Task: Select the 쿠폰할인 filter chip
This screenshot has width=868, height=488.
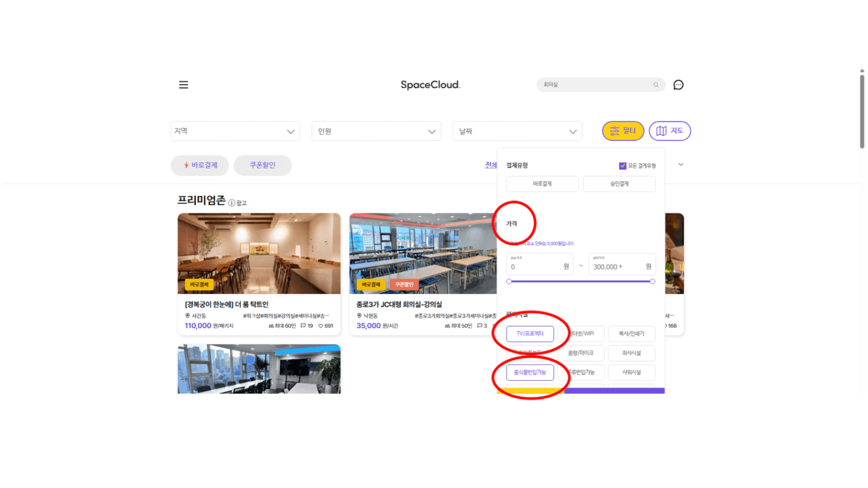Action: [262, 166]
